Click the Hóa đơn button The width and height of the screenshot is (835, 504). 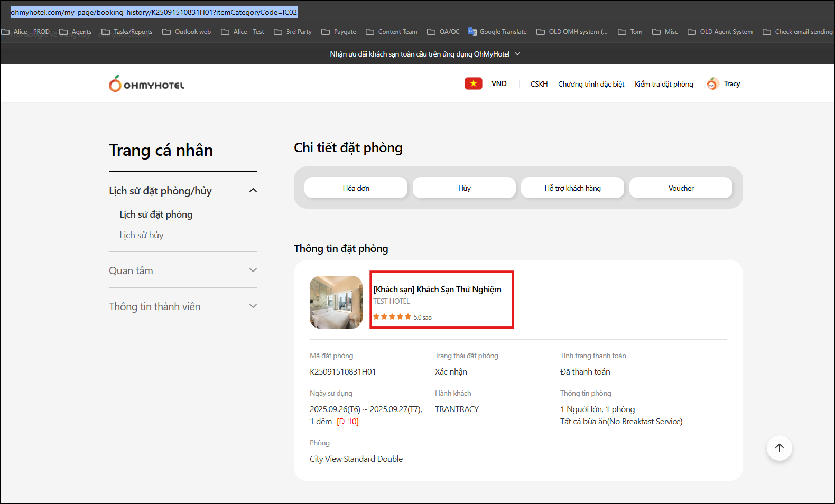point(356,188)
